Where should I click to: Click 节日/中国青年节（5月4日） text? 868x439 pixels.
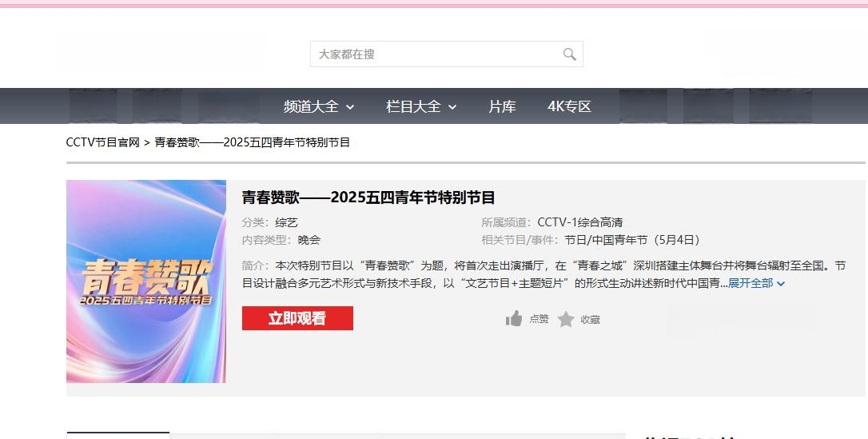634,240
